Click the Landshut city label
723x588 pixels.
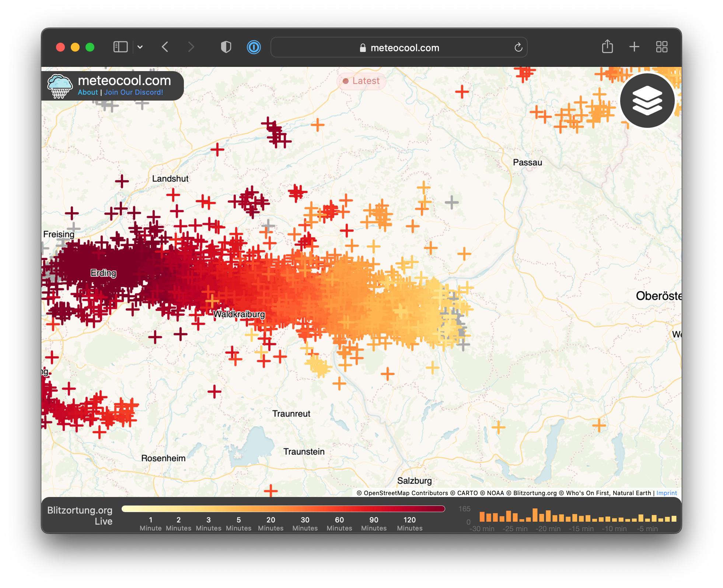click(x=170, y=179)
